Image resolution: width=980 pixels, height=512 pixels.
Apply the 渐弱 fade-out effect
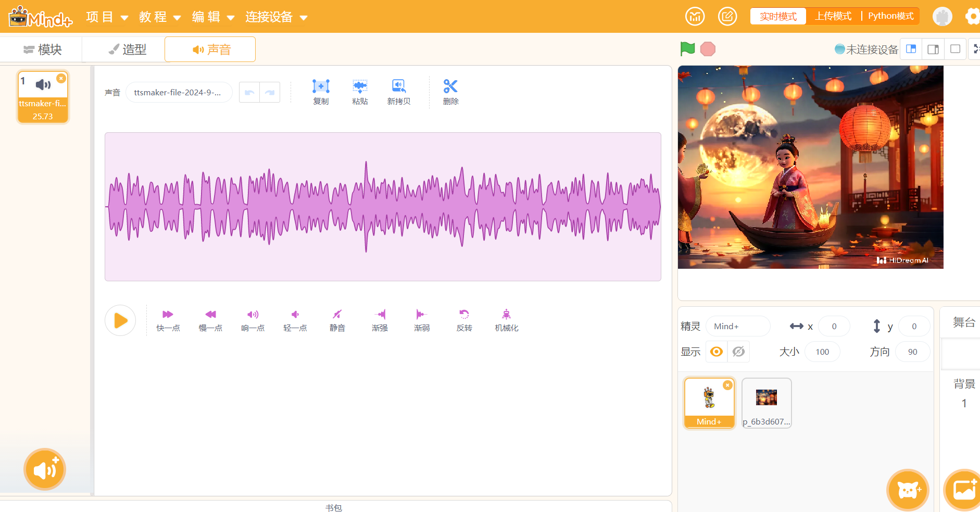click(422, 320)
